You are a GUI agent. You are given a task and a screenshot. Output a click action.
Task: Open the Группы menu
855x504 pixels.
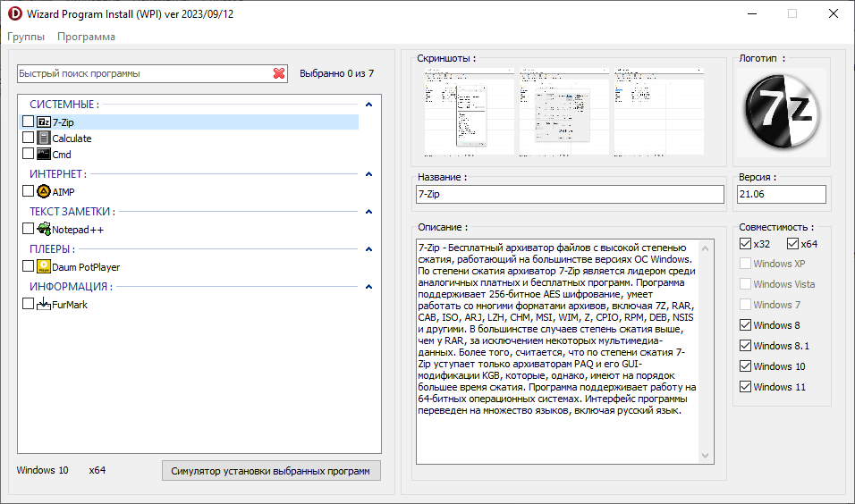point(26,37)
